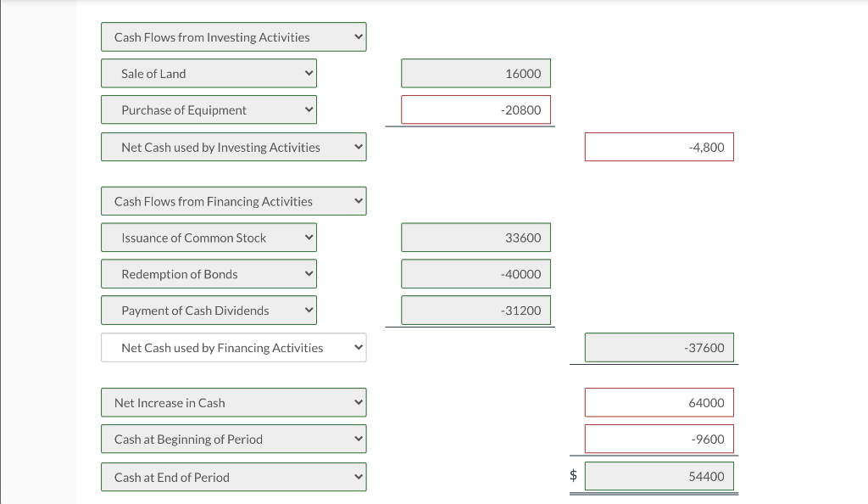
Task: Click the 54400 Cash at End field
Action: (x=659, y=476)
